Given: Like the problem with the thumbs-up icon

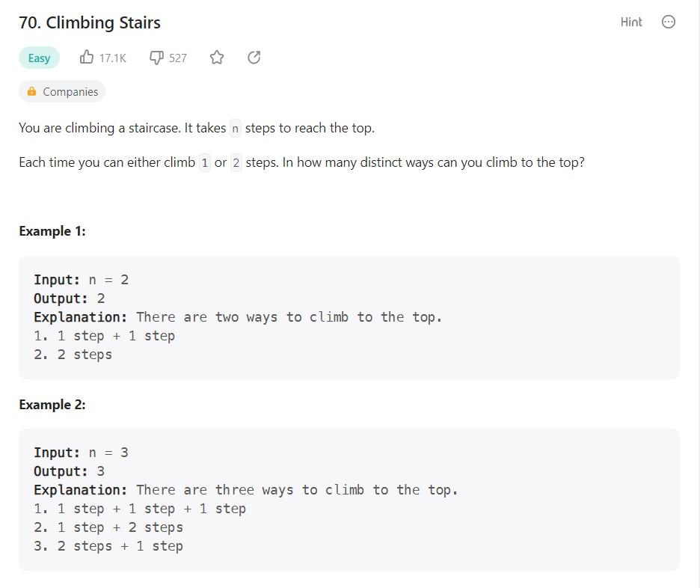Looking at the screenshot, I should pos(87,57).
